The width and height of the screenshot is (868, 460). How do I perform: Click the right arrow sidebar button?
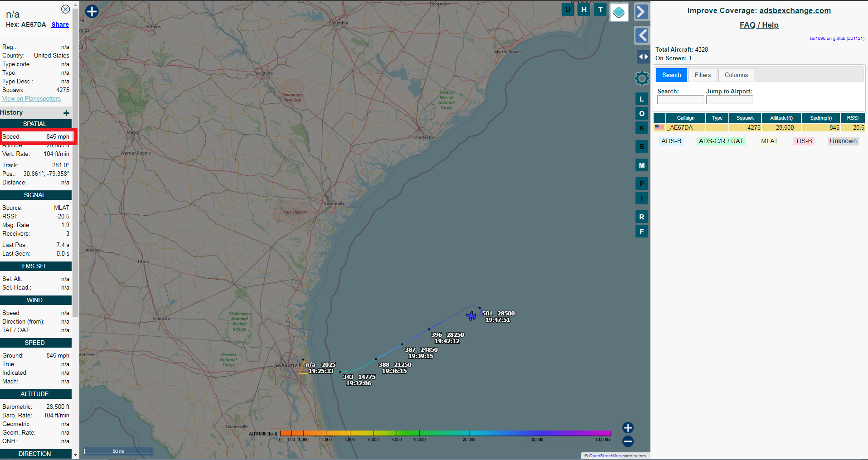pos(642,12)
